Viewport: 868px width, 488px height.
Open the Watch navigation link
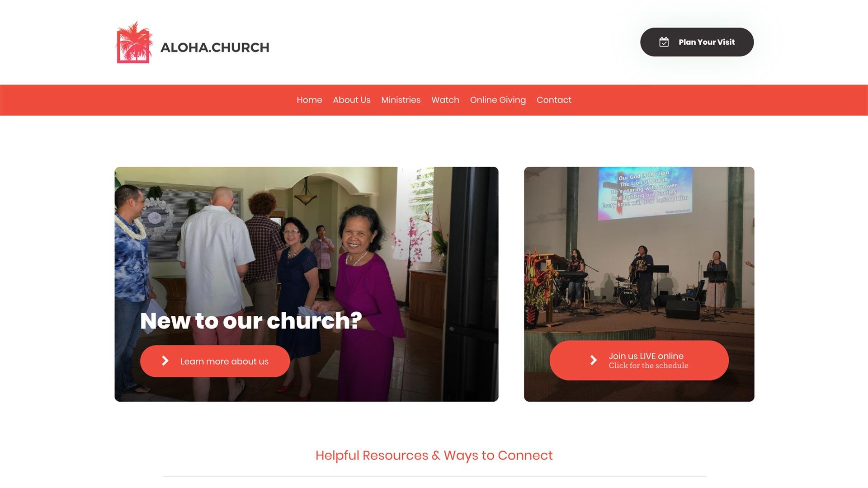[x=445, y=100]
